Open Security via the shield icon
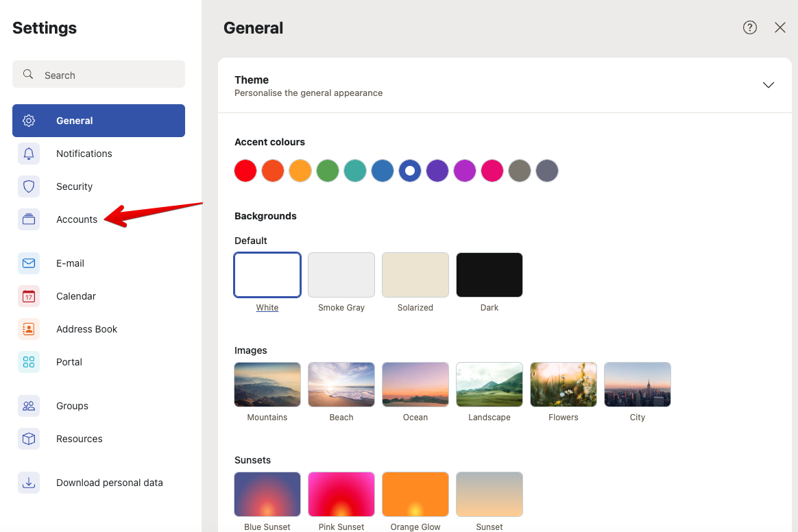798x532 pixels. click(x=29, y=186)
